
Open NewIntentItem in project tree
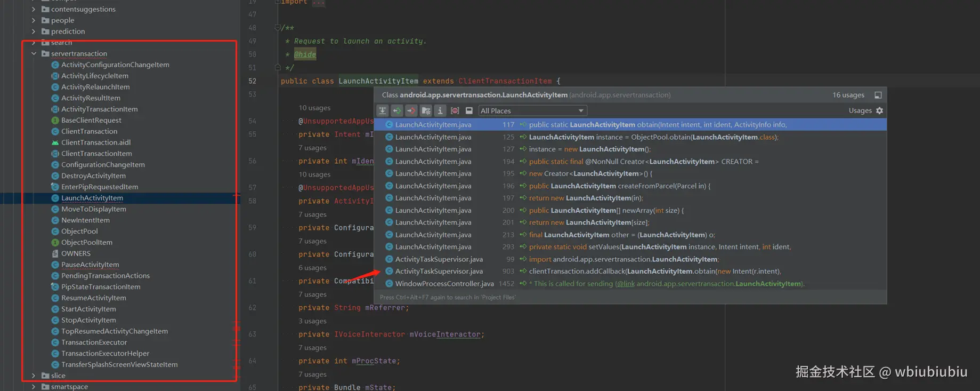(x=85, y=220)
